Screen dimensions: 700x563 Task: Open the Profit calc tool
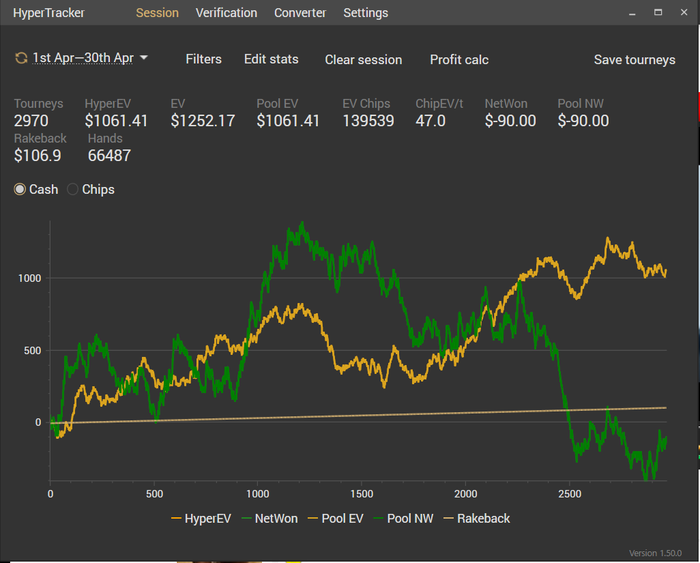pos(459,60)
